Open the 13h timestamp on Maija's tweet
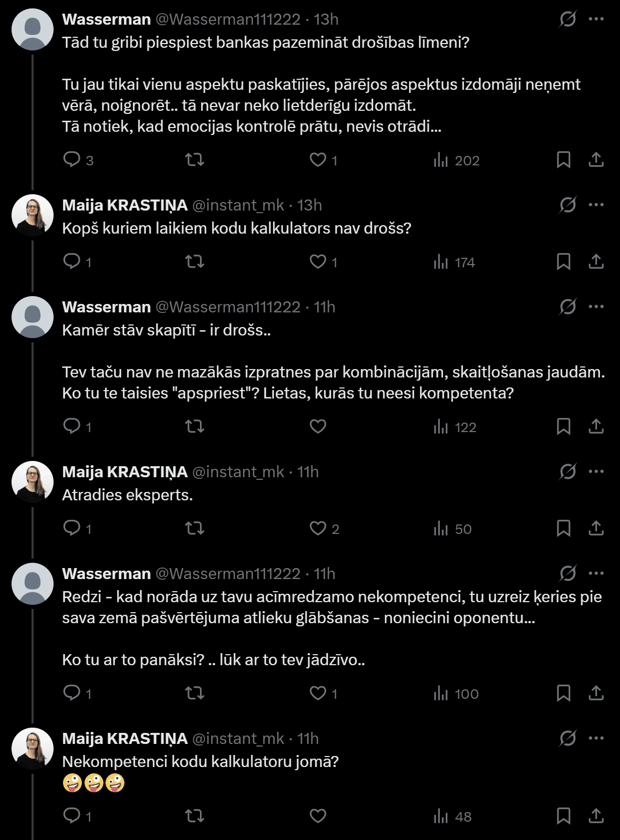620x840 pixels. point(309,205)
